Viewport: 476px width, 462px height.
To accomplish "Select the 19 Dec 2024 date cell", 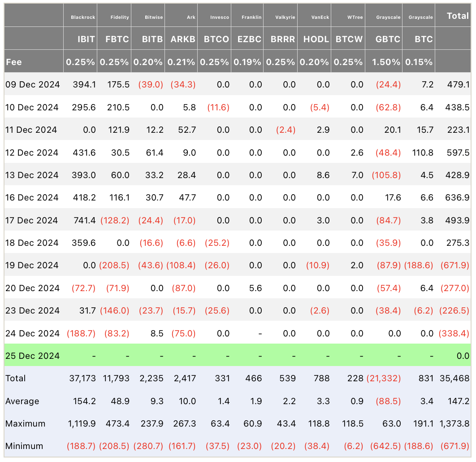I will (32, 266).
